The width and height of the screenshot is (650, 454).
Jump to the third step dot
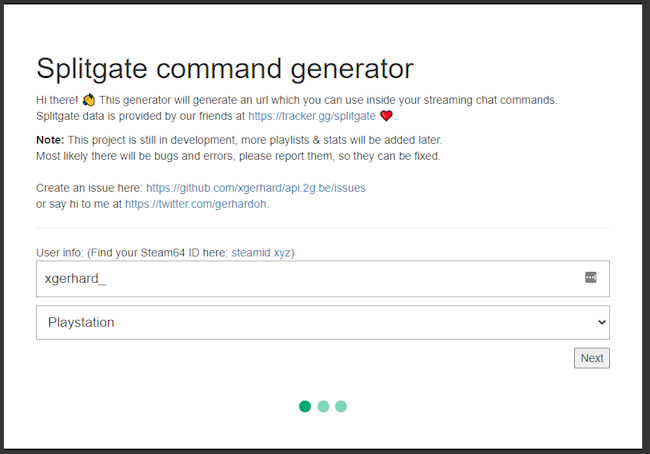[341, 406]
